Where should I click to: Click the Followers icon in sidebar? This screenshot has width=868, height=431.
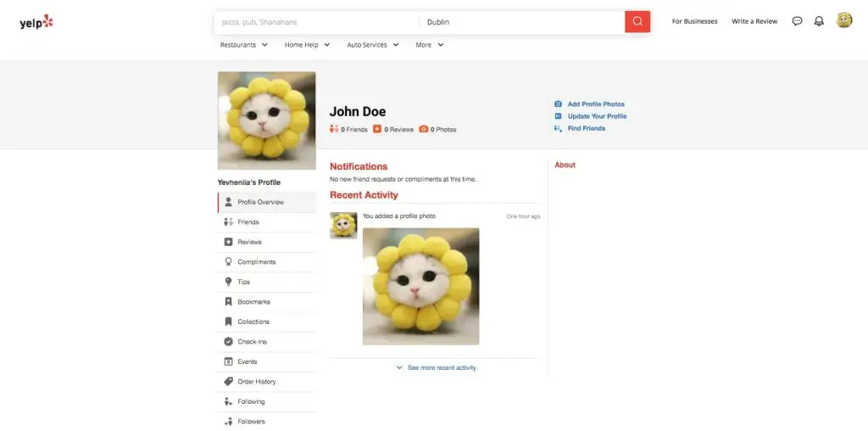pos(228,421)
